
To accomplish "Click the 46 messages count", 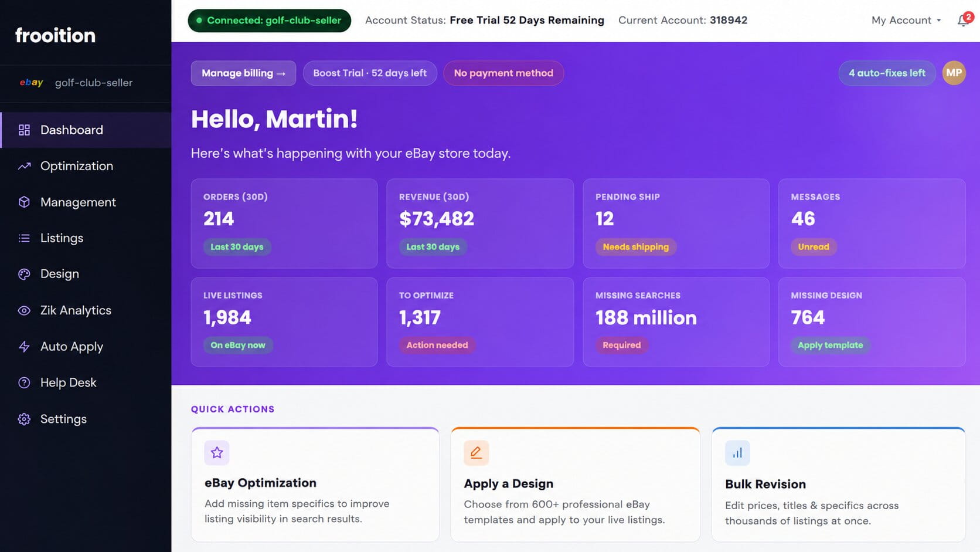I will [803, 219].
